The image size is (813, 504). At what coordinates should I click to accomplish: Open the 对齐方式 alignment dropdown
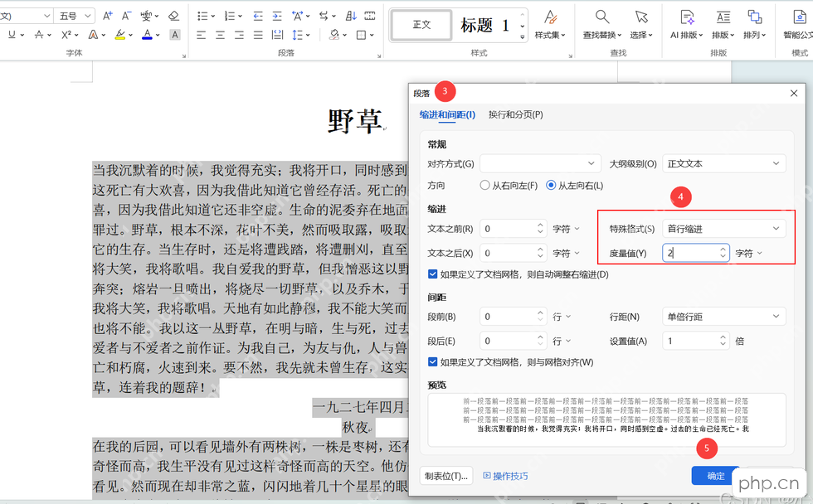click(540, 163)
